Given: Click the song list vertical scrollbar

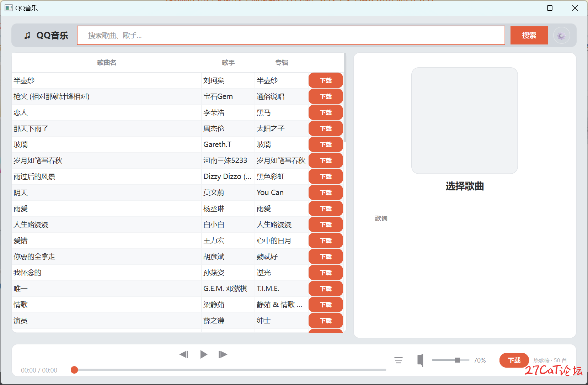Looking at the screenshot, I should pyautogui.click(x=345, y=98).
